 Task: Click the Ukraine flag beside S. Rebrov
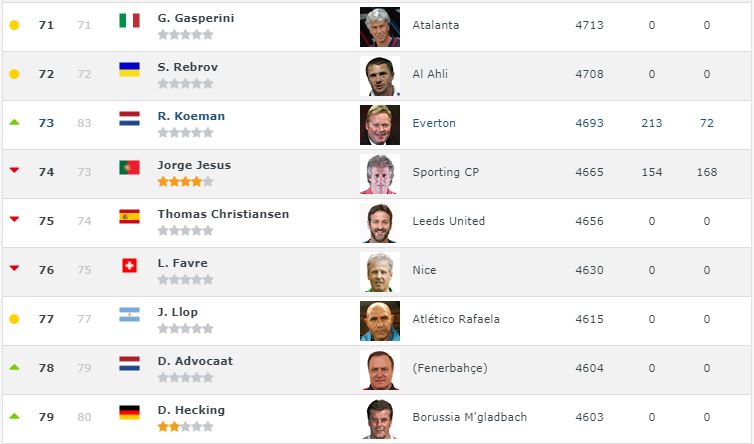click(x=129, y=70)
